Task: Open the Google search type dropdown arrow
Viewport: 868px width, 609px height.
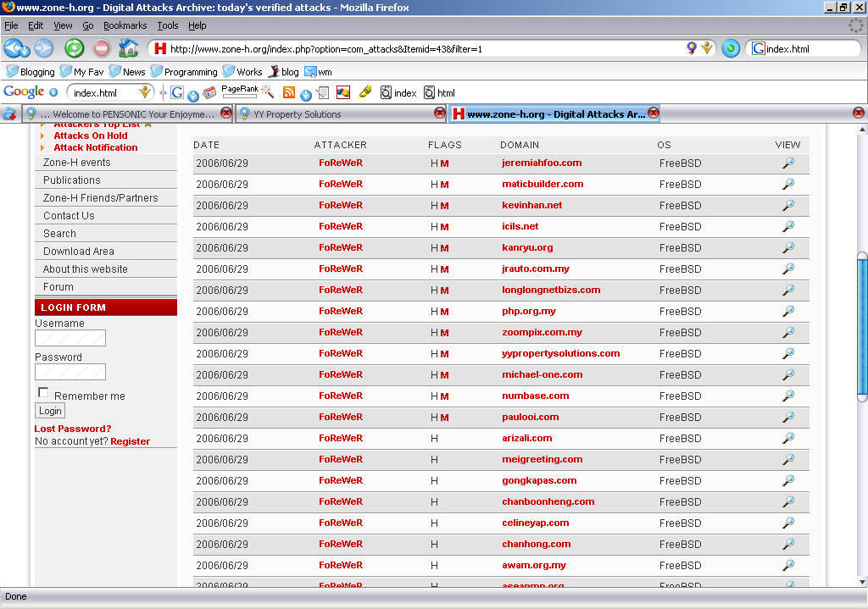Action: pos(193,97)
